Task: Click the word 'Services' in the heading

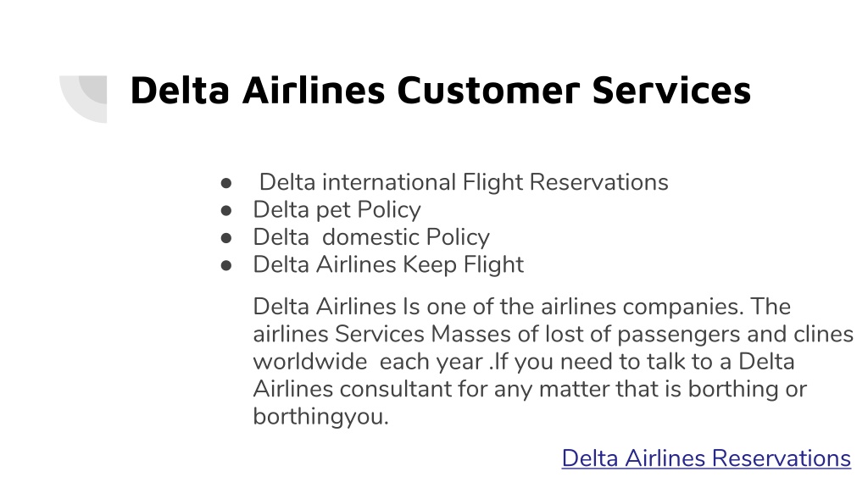Action: coord(671,90)
